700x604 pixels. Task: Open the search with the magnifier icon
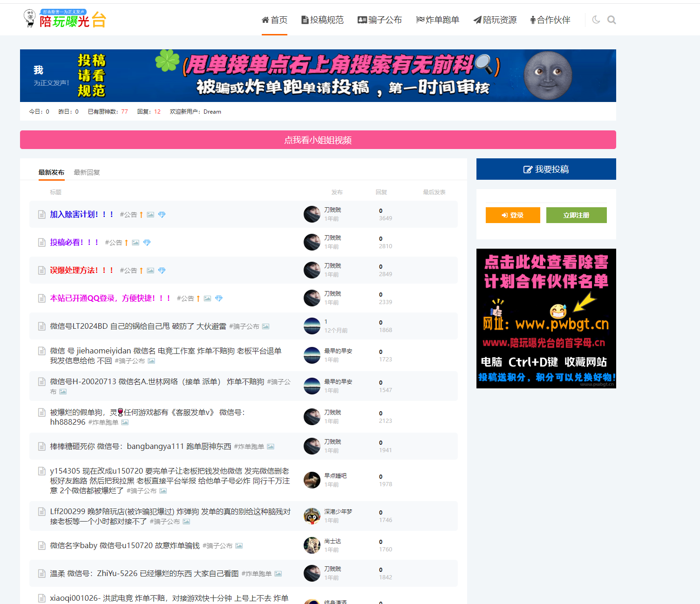612,20
